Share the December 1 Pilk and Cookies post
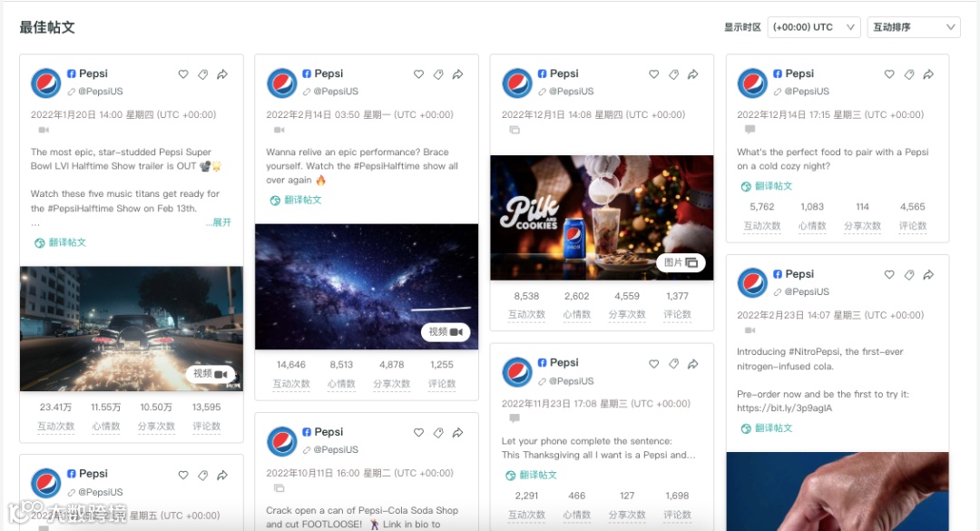 pos(693,74)
